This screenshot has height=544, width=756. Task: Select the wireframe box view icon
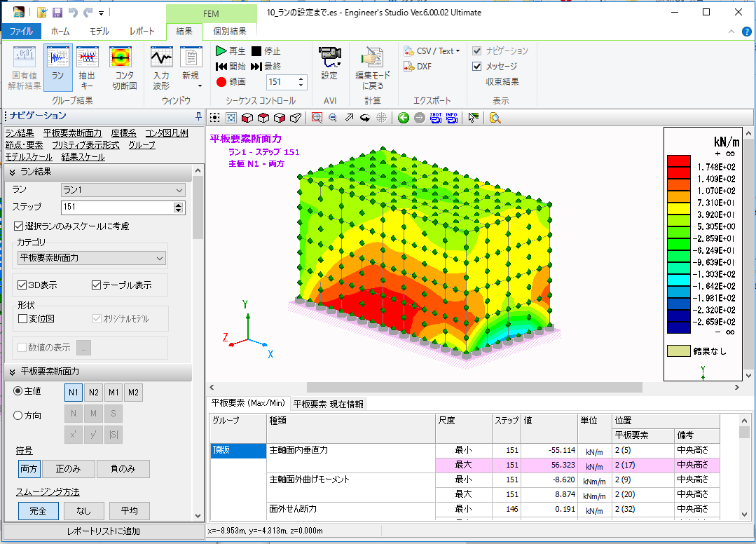point(296,118)
